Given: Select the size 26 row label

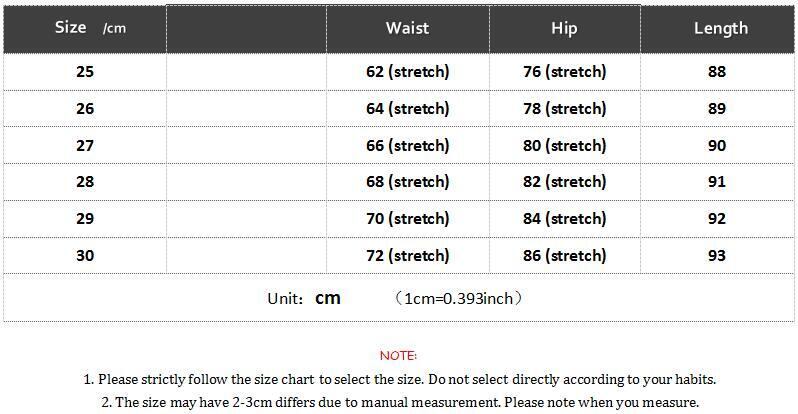Looking at the screenshot, I should click(85, 109).
